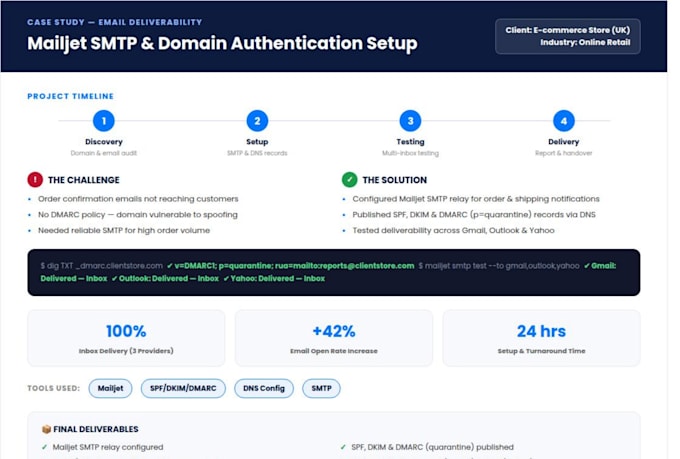
Task: Click 'Needed reliable SMTP for high order volume'
Action: pos(124,230)
